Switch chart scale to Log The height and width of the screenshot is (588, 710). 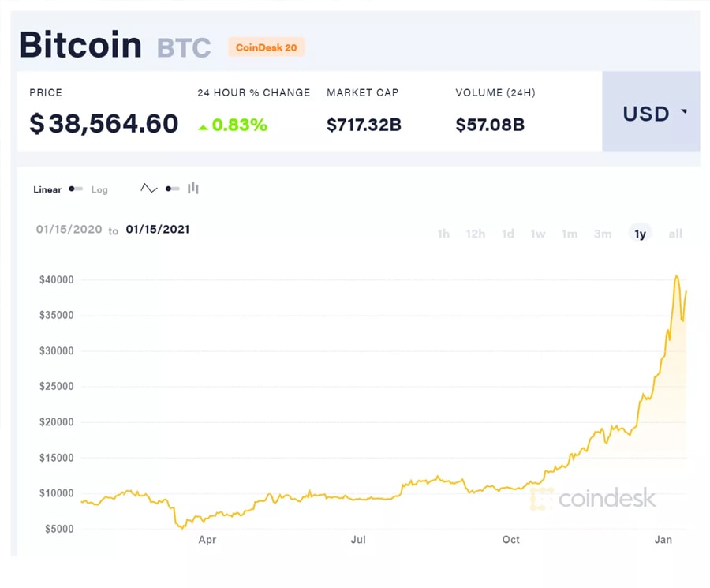point(99,190)
